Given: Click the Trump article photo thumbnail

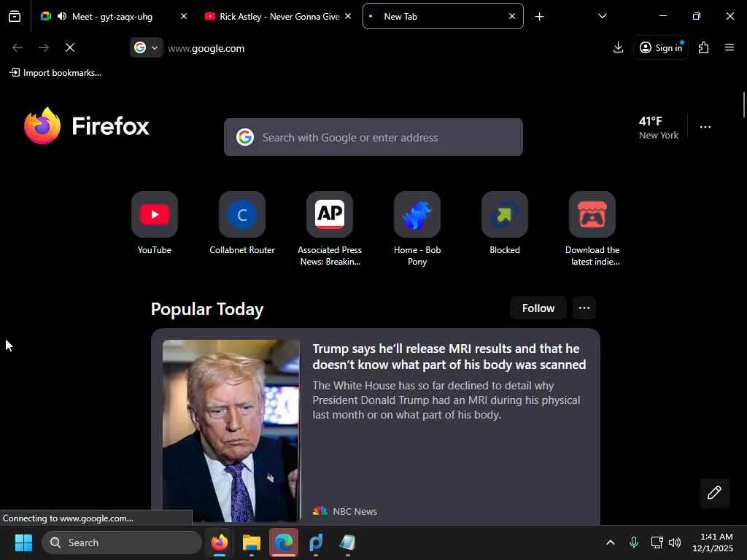Looking at the screenshot, I should (x=231, y=430).
